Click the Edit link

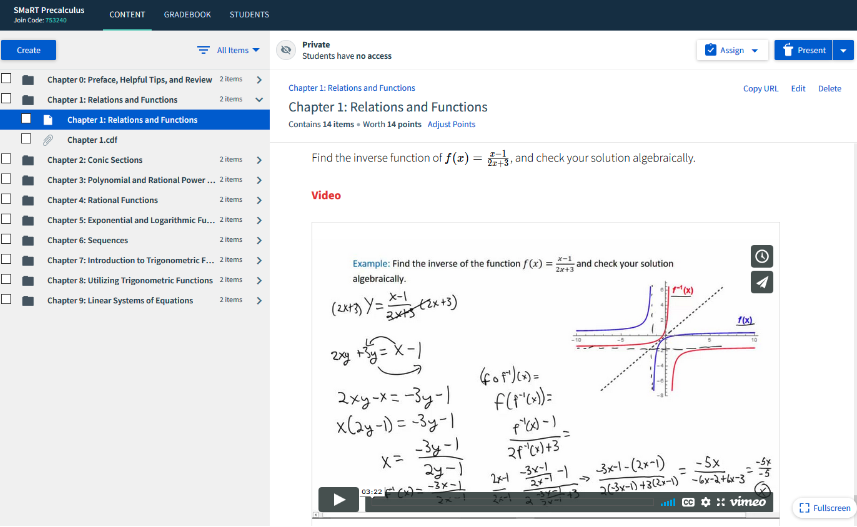coord(798,89)
